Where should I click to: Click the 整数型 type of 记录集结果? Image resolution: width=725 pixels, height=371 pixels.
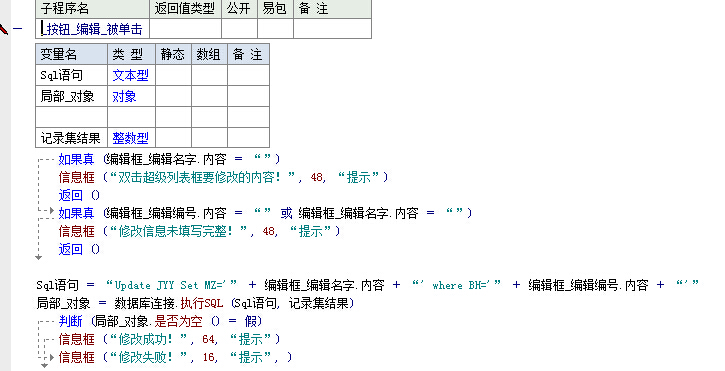[130, 138]
